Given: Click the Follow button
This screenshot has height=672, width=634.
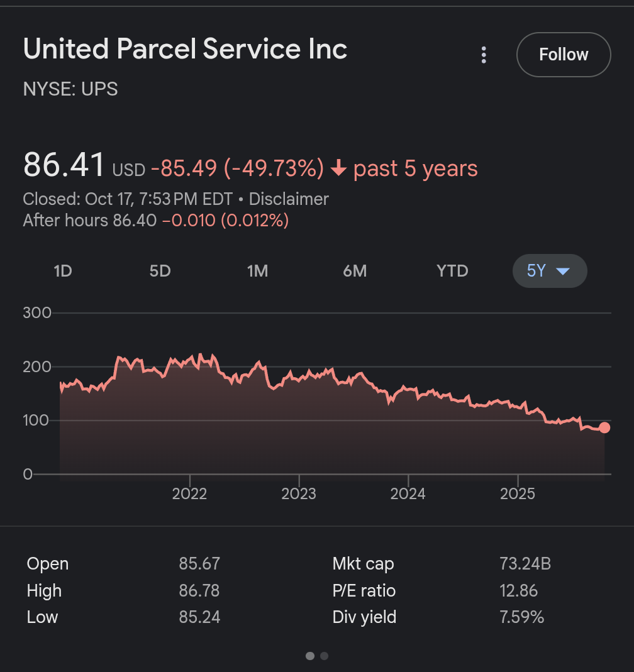Looking at the screenshot, I should 564,55.
